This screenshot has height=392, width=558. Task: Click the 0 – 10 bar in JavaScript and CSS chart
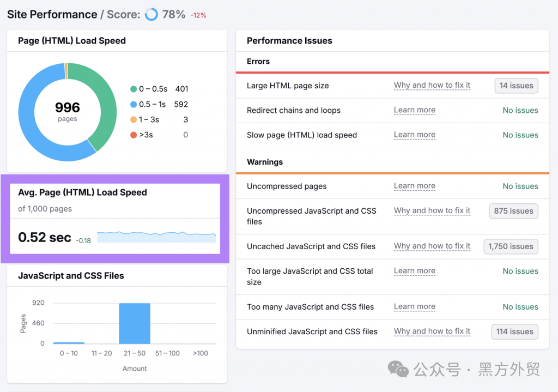coord(69,343)
